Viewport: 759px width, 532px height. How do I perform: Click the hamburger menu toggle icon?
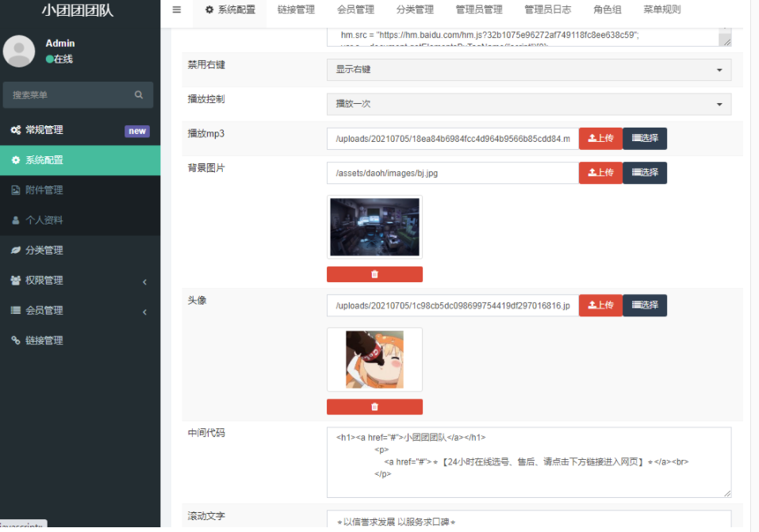pyautogui.click(x=176, y=11)
